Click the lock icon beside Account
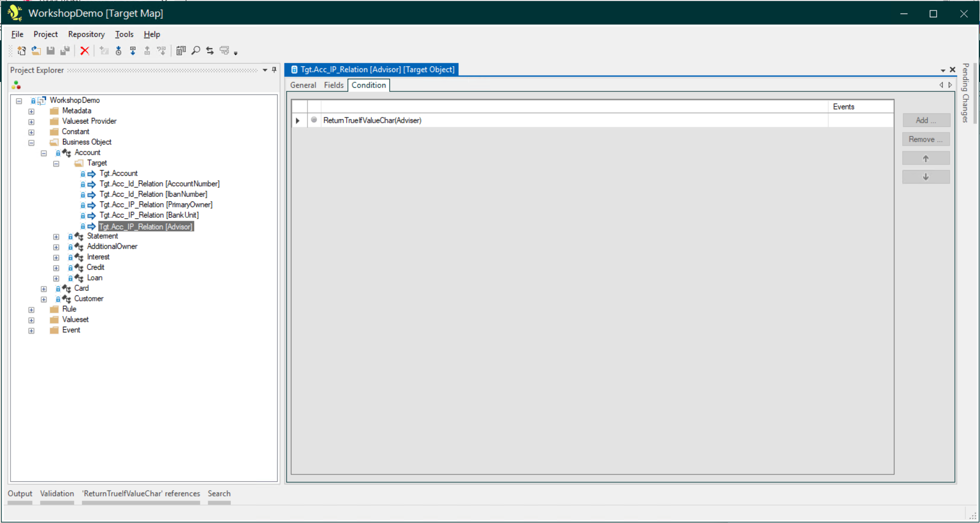This screenshot has width=980, height=523. coord(58,152)
